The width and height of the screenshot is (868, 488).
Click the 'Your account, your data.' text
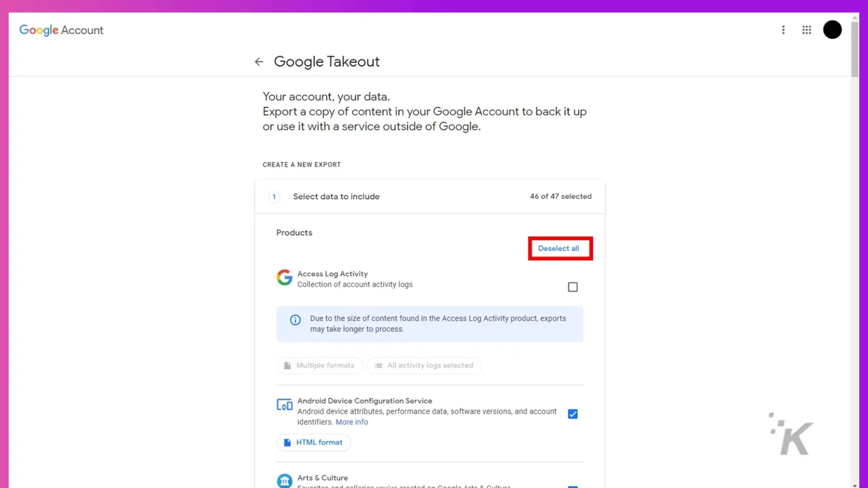pyautogui.click(x=326, y=97)
